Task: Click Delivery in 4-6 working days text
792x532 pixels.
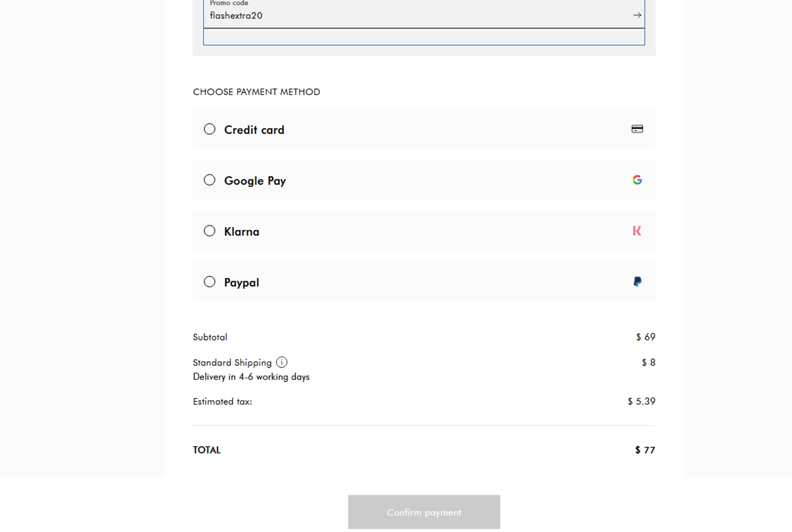Action: pos(251,377)
